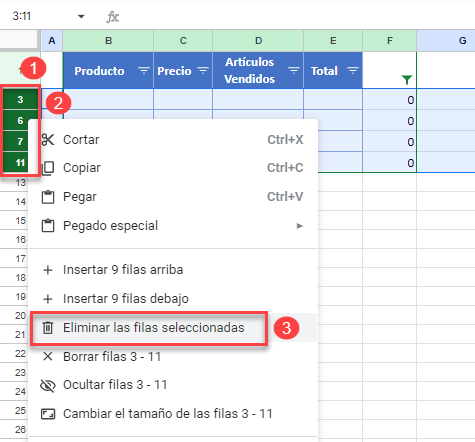The image size is (475, 442).
Task: Click cell F6 containing 0
Action: [389, 120]
